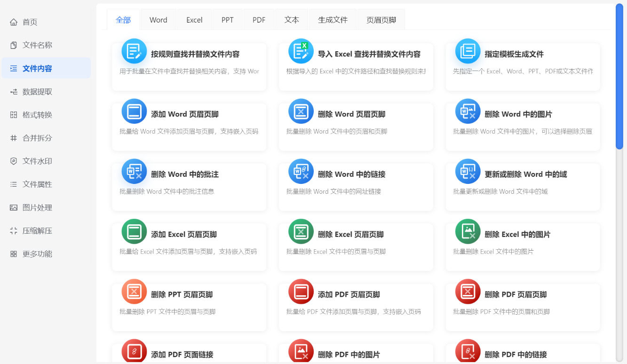
Task: Select the PPT tab
Action: 228,20
